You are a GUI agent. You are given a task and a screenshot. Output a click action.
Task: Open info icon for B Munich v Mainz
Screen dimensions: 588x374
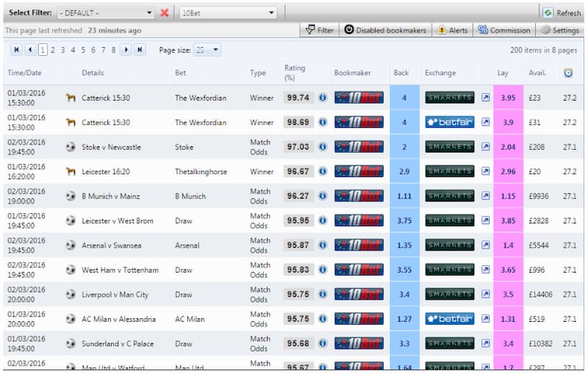tap(323, 195)
